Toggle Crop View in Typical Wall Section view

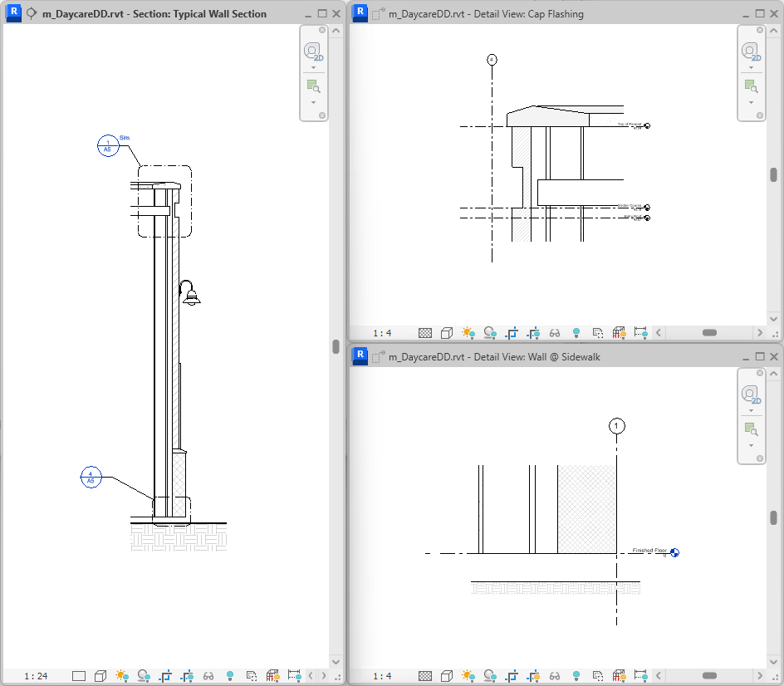(x=165, y=676)
